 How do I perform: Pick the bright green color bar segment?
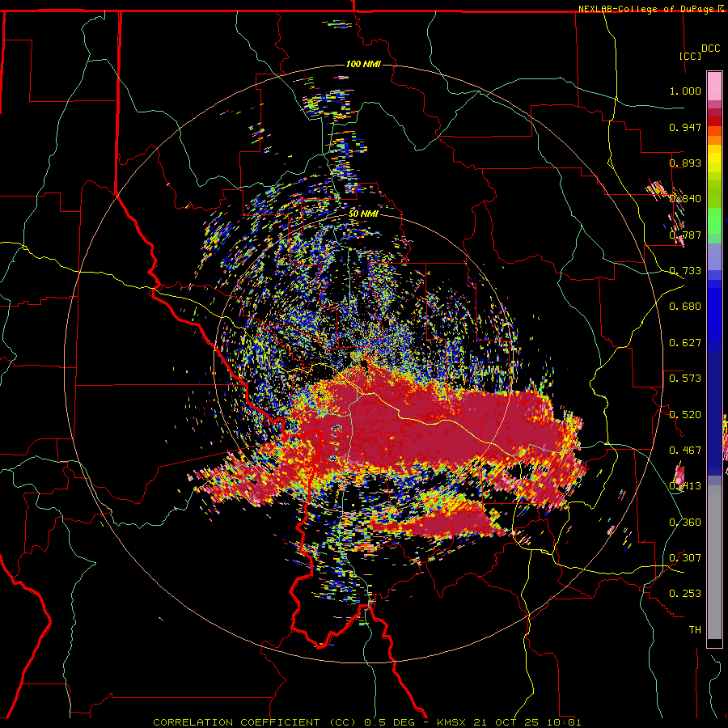(714, 221)
